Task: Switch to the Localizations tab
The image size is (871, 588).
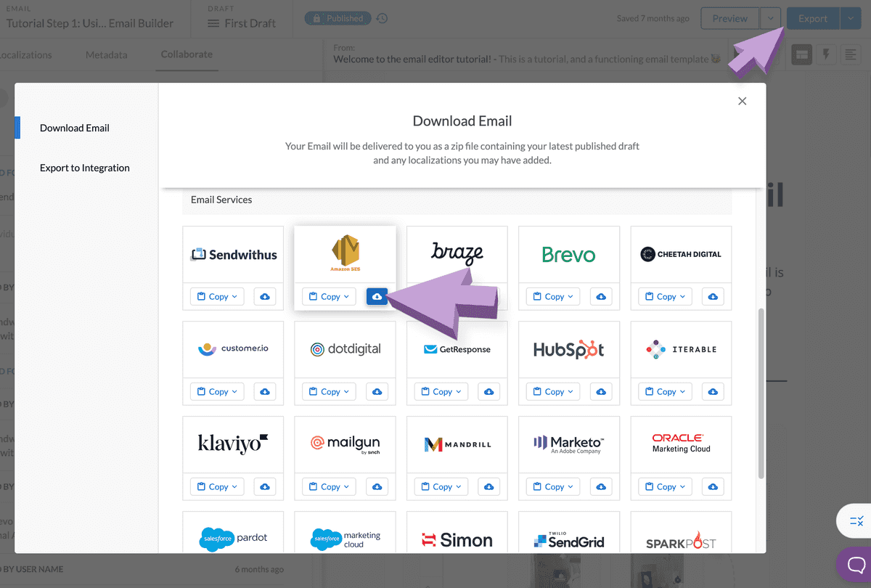Action: [x=25, y=54]
